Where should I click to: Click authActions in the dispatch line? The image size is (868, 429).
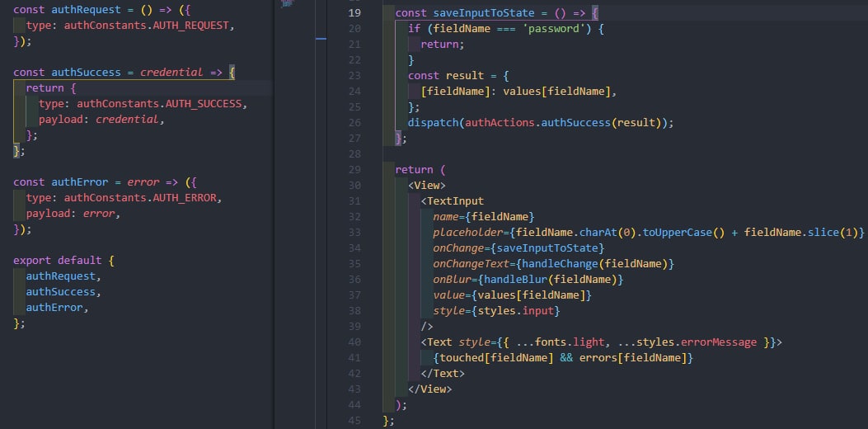click(x=500, y=122)
